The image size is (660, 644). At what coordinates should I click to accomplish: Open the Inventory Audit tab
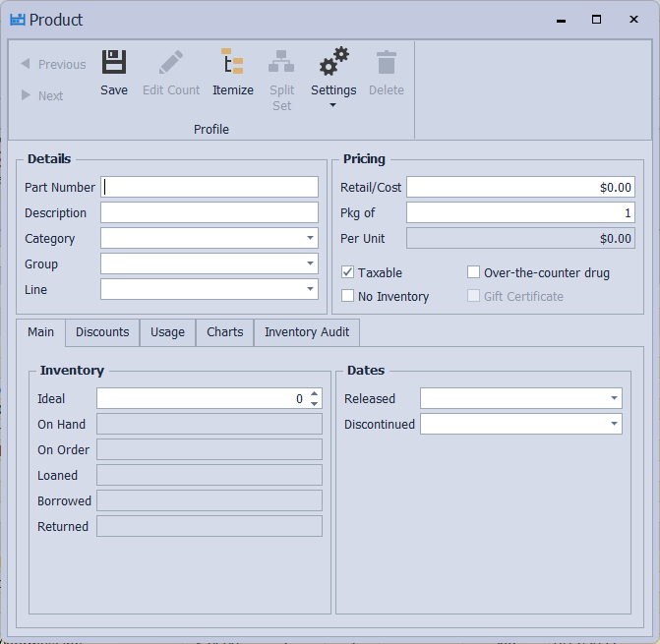coord(307,332)
